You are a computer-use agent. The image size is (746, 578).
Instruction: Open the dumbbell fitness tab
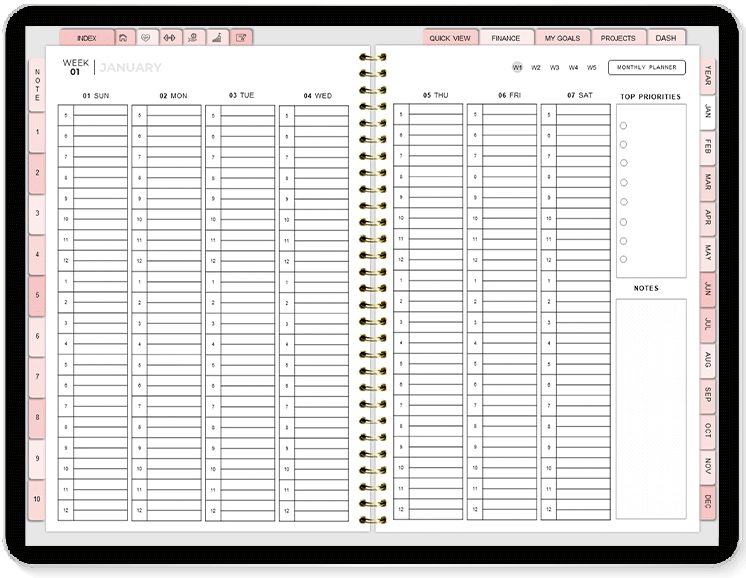pyautogui.click(x=171, y=38)
